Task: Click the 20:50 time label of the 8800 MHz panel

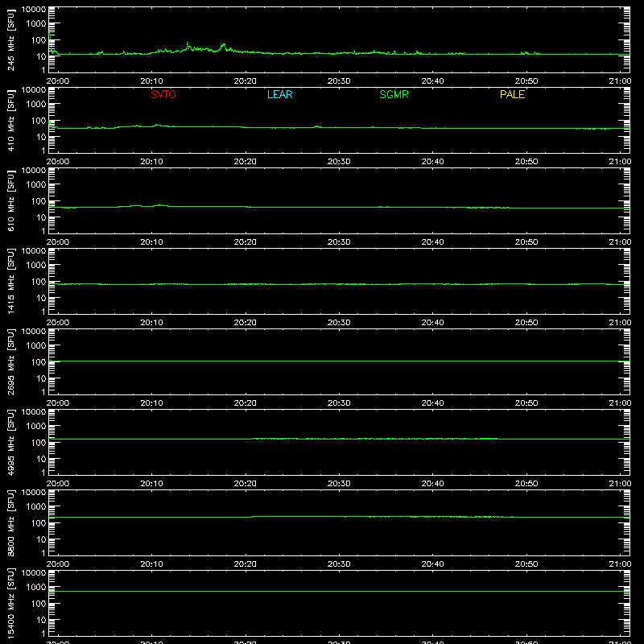Action: click(526, 564)
